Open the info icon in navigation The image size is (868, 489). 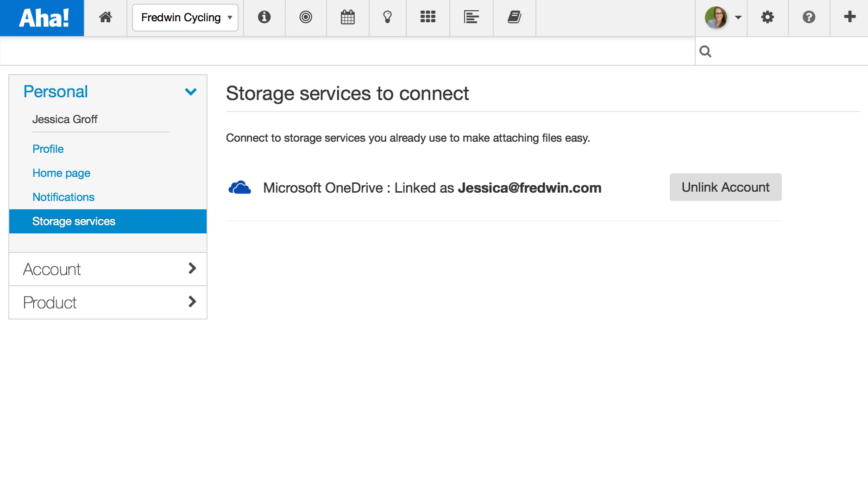point(264,18)
